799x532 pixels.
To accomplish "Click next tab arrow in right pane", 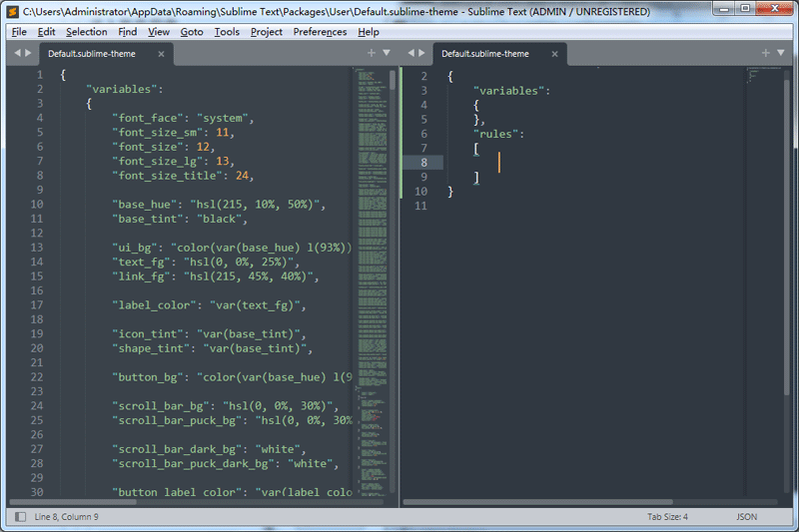I will [422, 53].
